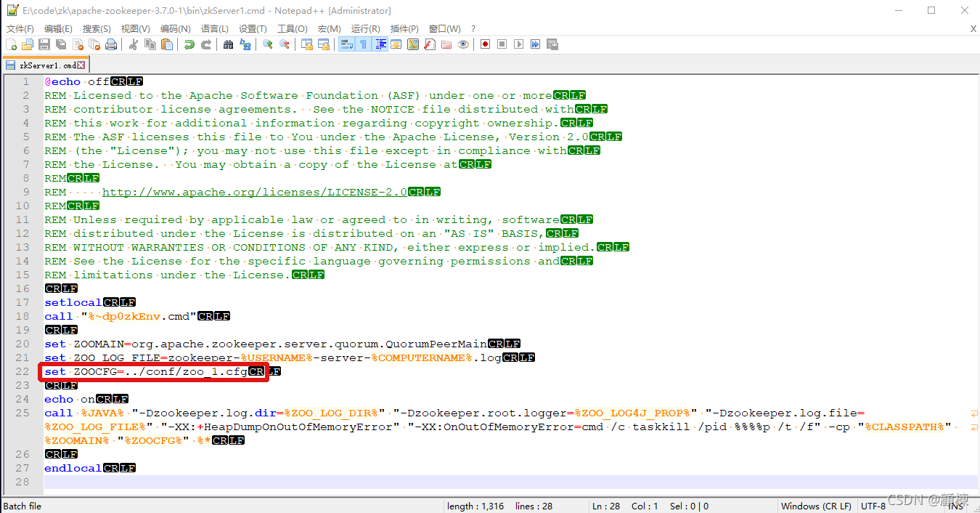
Task: Close the zkServer1.cmd tab with its X
Action: click(81, 65)
